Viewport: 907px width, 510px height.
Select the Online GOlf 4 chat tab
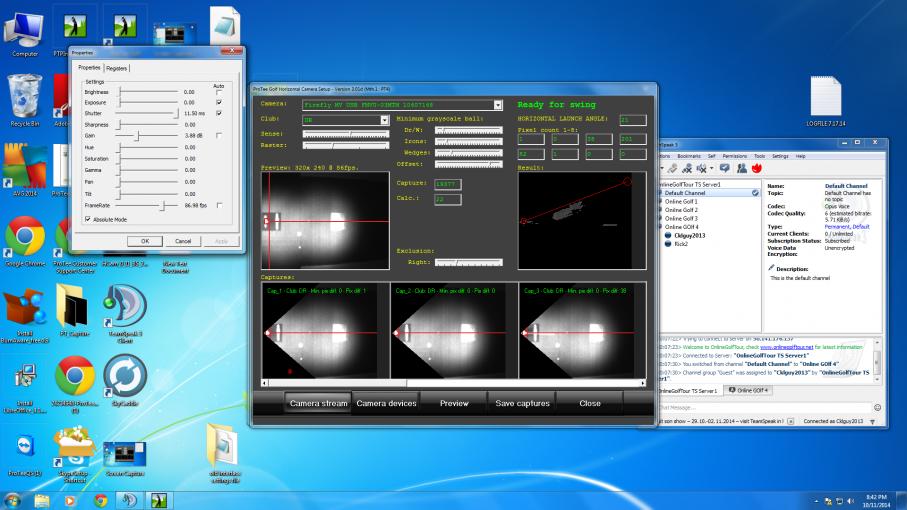click(x=748, y=390)
